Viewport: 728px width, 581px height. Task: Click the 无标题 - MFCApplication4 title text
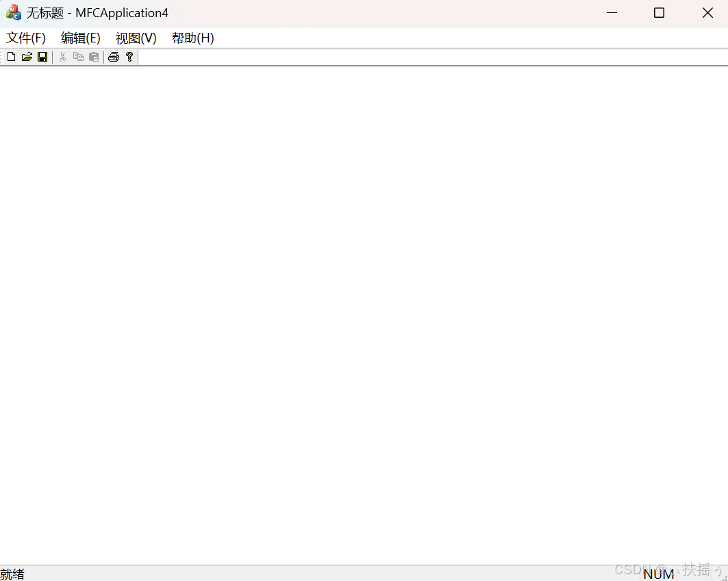tap(97, 13)
